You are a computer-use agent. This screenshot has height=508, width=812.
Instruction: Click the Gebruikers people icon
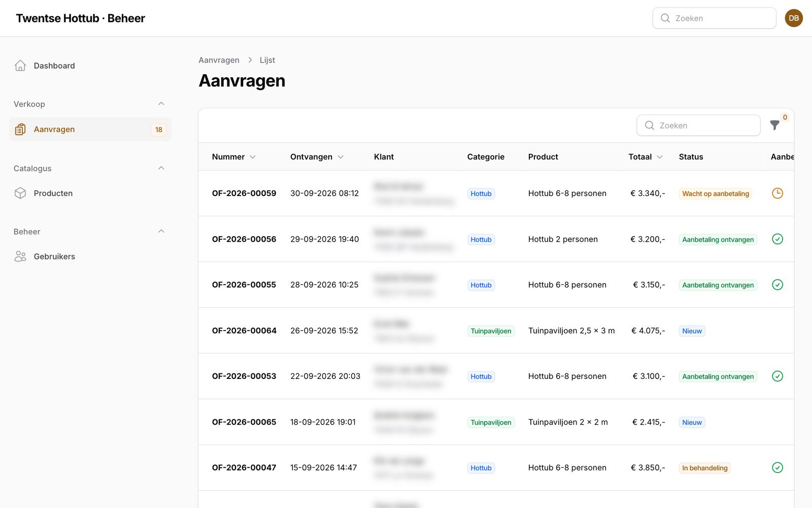coord(20,257)
